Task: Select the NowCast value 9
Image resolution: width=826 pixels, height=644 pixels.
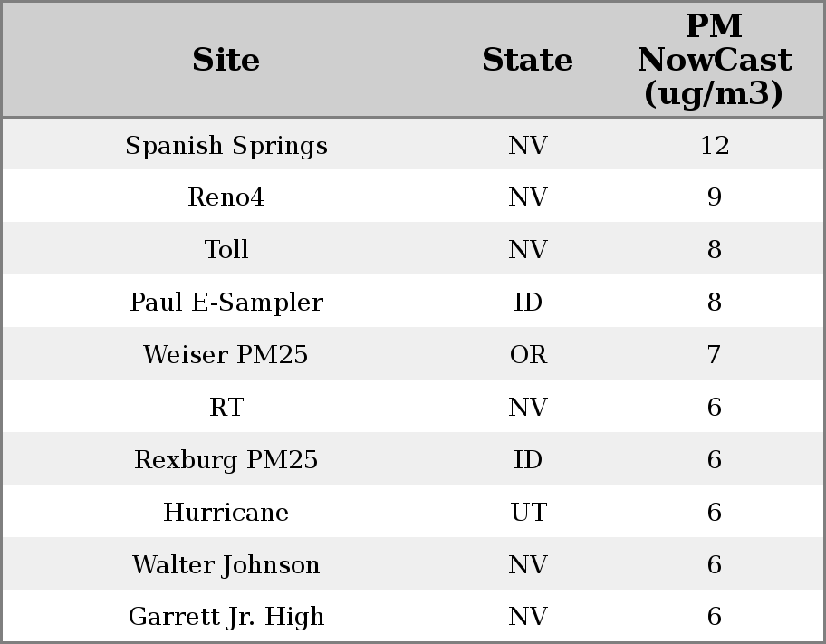Action: (x=714, y=197)
